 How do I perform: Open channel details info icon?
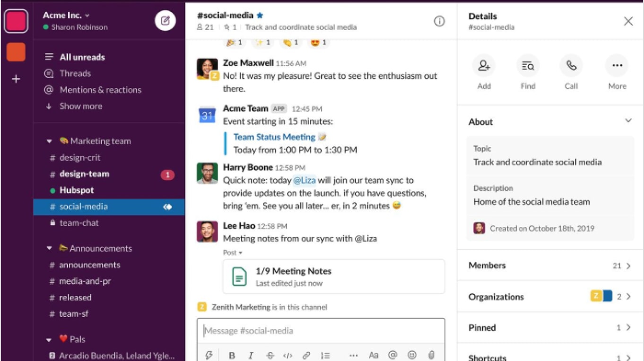pos(439,21)
